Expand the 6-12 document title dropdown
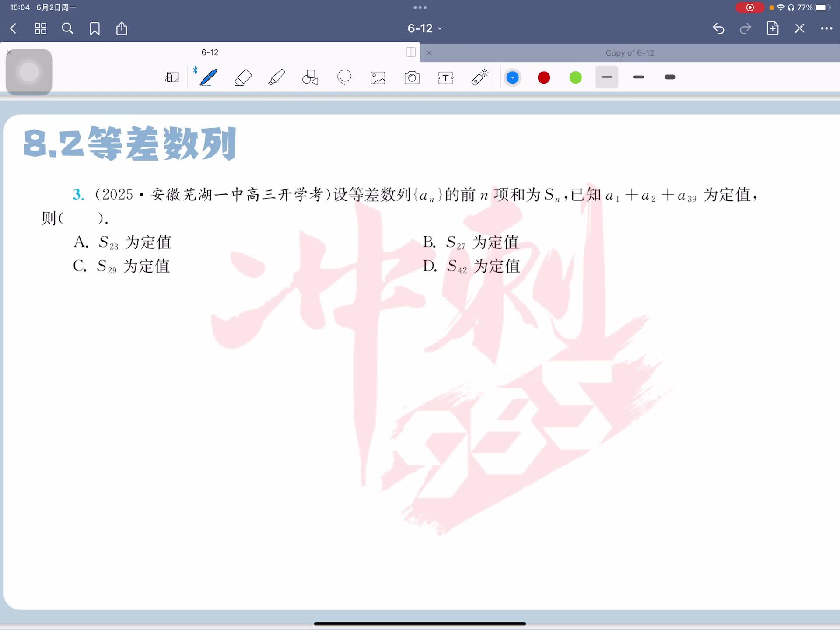This screenshot has height=630, width=840. (424, 28)
